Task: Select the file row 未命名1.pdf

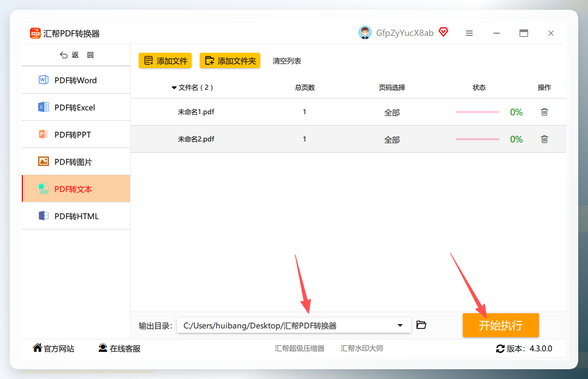Action: [x=348, y=112]
